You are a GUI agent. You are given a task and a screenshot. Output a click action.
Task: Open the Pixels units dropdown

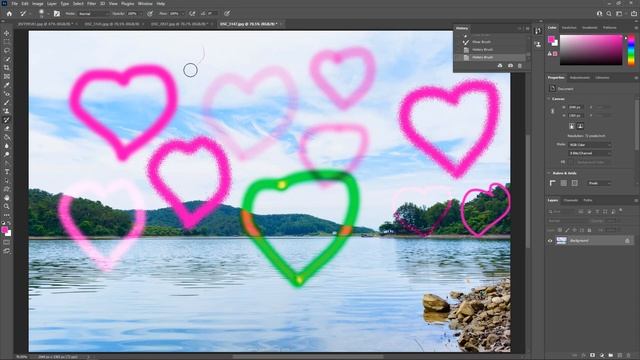coord(600,183)
